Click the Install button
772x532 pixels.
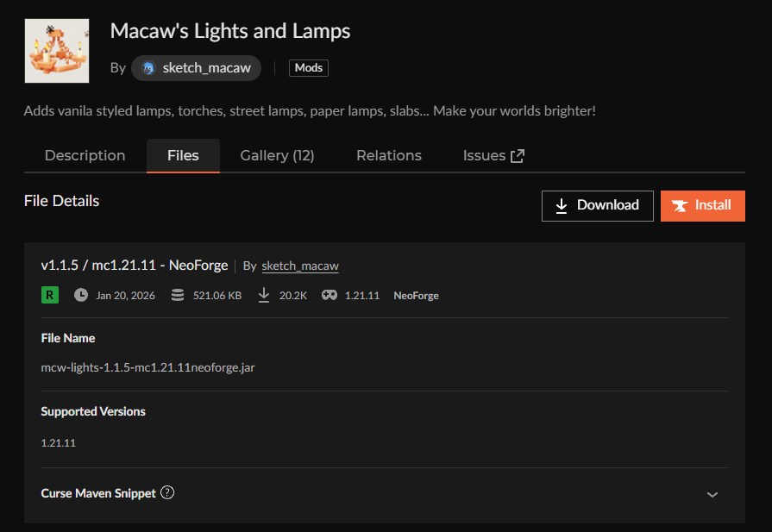702,205
